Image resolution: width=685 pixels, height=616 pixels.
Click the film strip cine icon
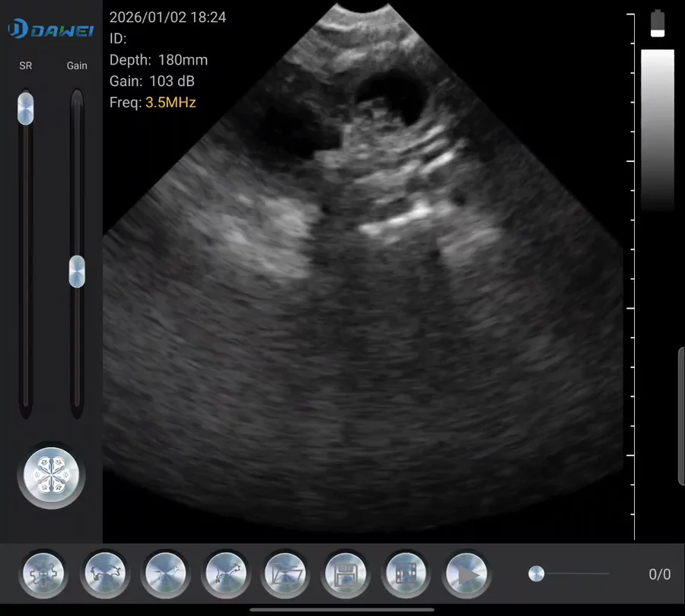406,574
